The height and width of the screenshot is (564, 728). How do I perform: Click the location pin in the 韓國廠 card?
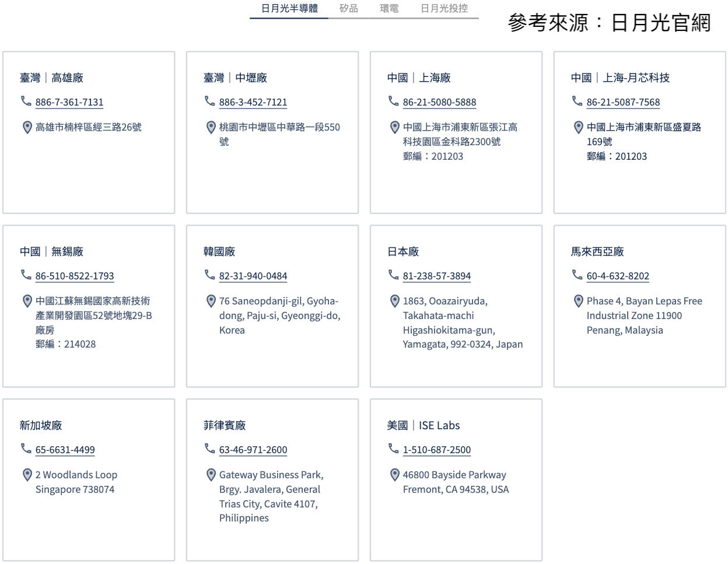[211, 301]
